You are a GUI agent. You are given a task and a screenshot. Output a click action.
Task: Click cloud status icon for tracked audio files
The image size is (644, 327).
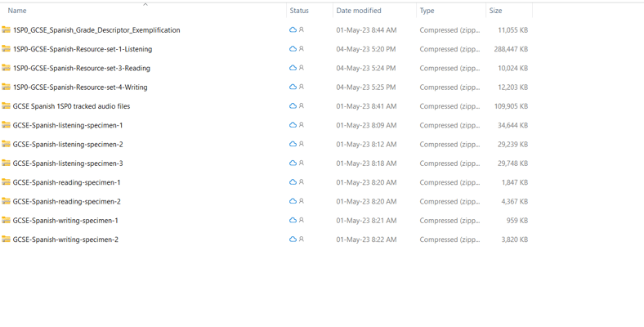(293, 106)
